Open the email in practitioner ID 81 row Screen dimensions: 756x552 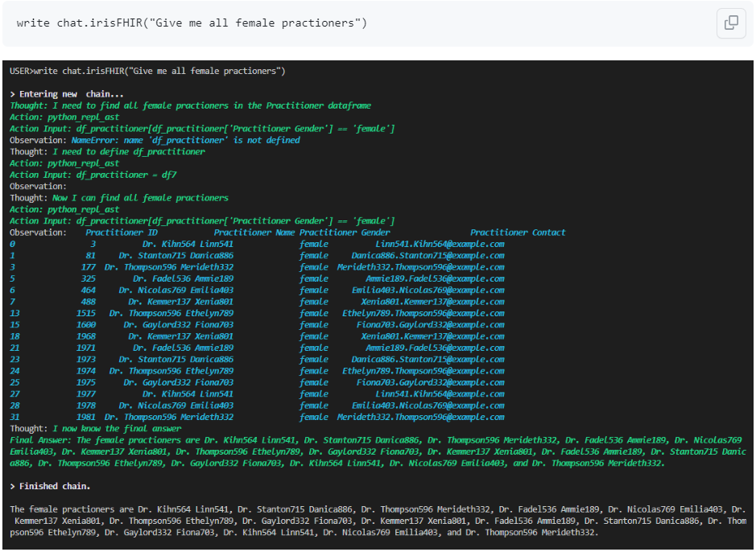428,256
